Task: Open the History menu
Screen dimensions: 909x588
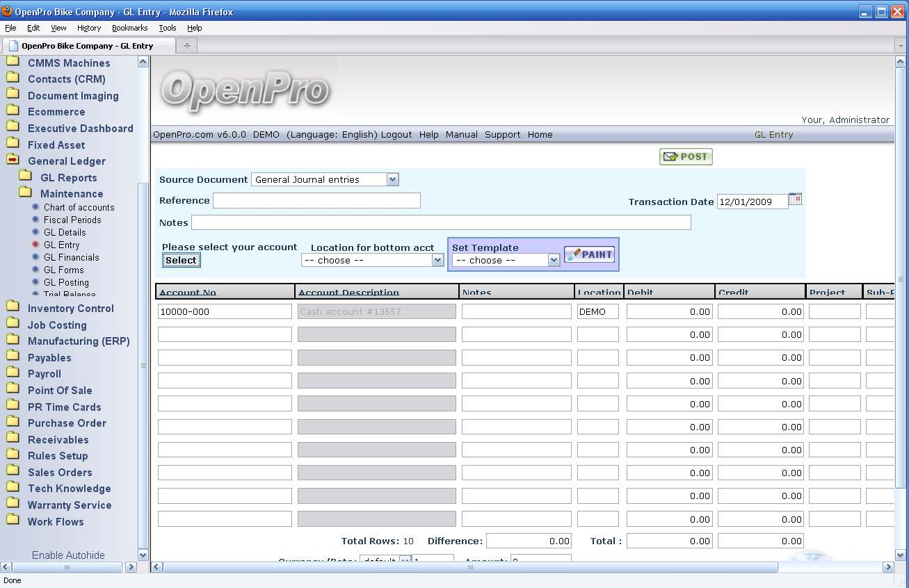Action: [89, 28]
